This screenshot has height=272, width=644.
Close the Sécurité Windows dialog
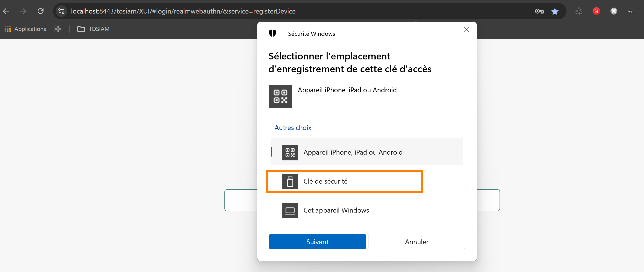tap(466, 29)
